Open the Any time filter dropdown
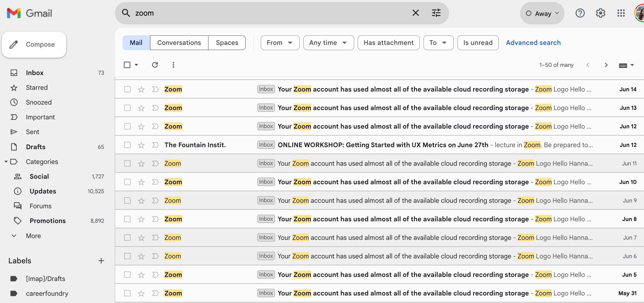644x303 pixels. click(x=328, y=43)
